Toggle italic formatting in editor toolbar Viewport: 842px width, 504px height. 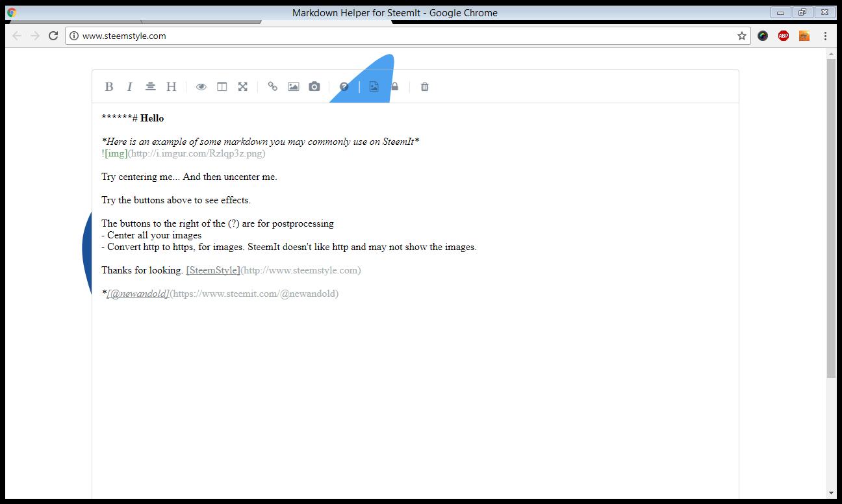pos(129,86)
